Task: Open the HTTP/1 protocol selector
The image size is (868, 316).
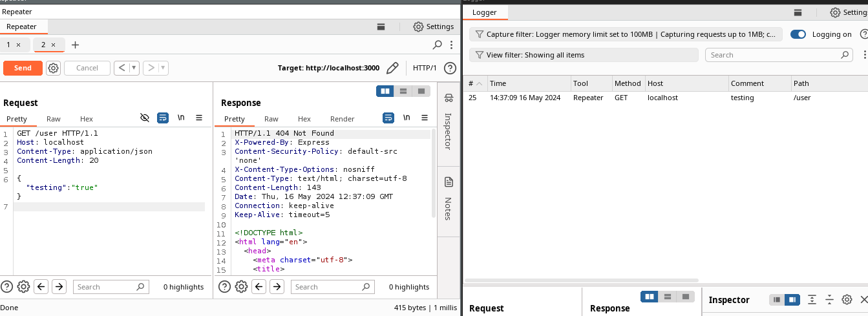Action: (425, 68)
